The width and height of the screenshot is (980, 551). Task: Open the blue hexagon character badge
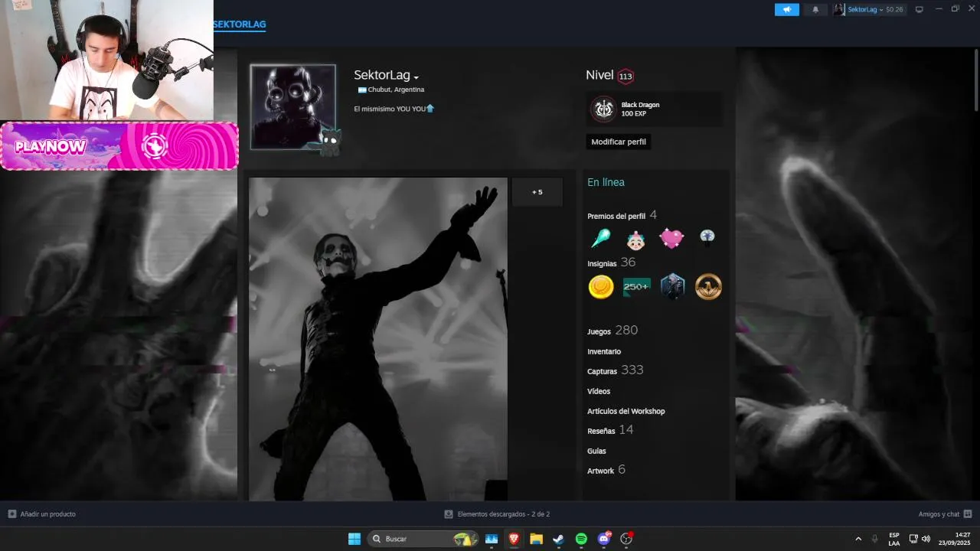pos(672,286)
